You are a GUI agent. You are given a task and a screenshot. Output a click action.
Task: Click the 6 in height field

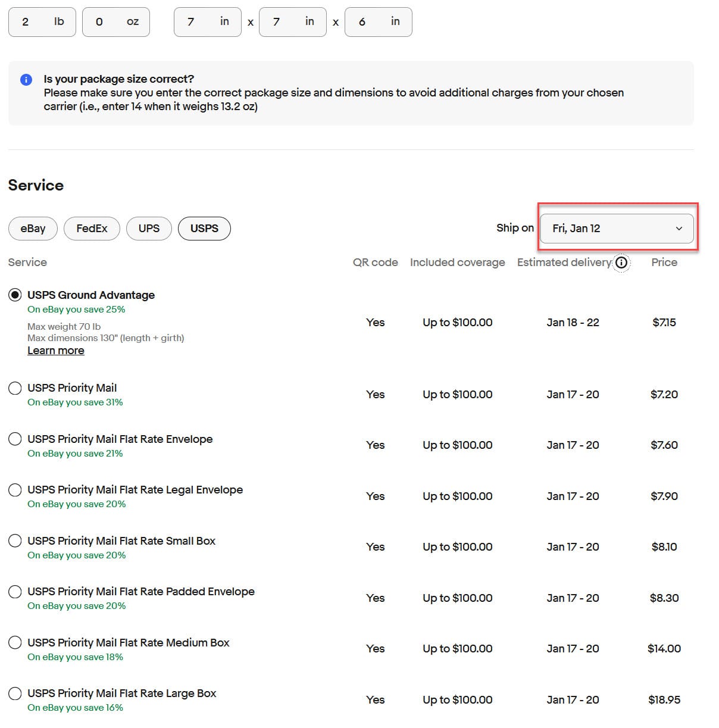379,22
